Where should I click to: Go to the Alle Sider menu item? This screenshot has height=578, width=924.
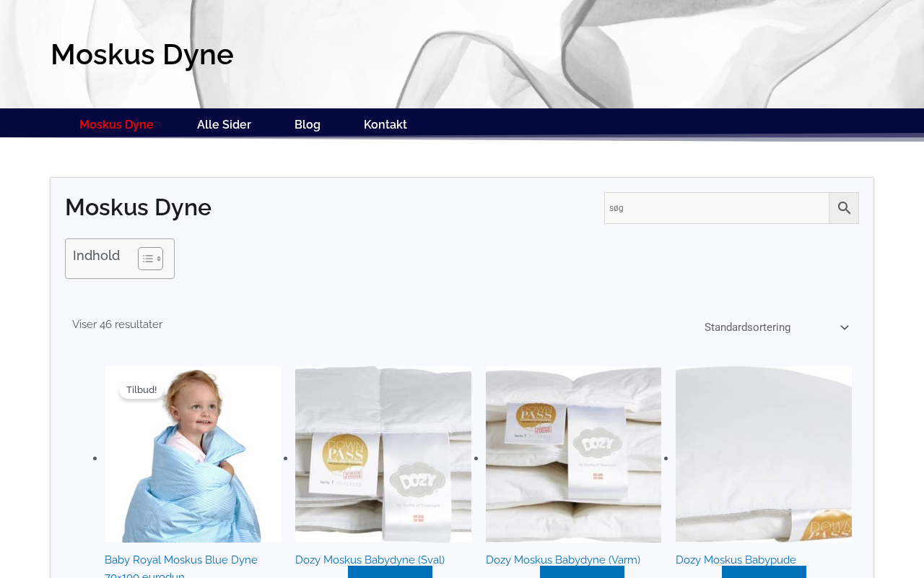(224, 124)
